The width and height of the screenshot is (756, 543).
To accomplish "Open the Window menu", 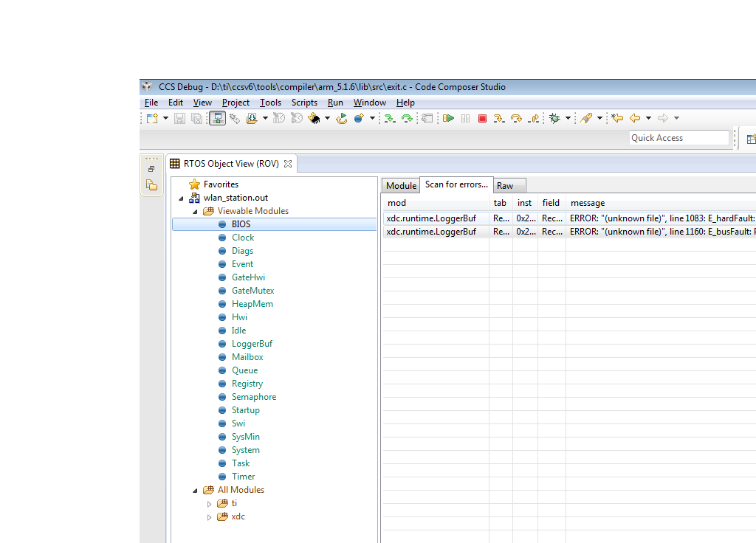I will tap(370, 103).
